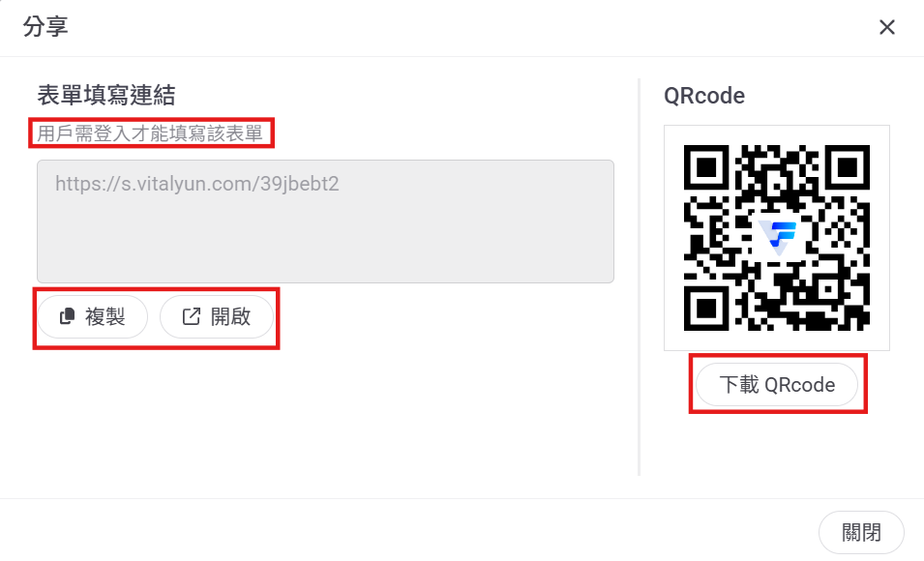This screenshot has height=561, width=924.
Task: Click the QR code's top-left finder square
Action: (706, 167)
